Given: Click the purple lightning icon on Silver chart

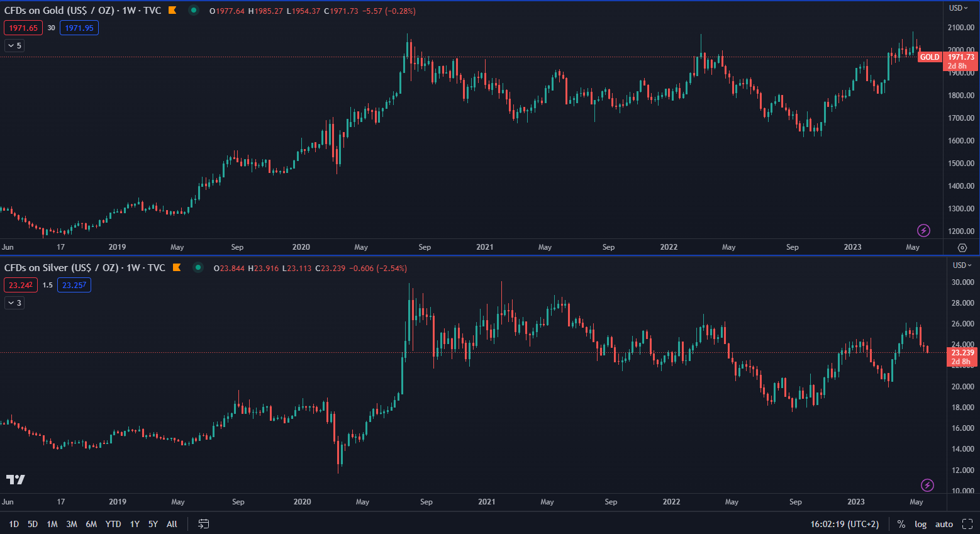Looking at the screenshot, I should click(x=927, y=485).
